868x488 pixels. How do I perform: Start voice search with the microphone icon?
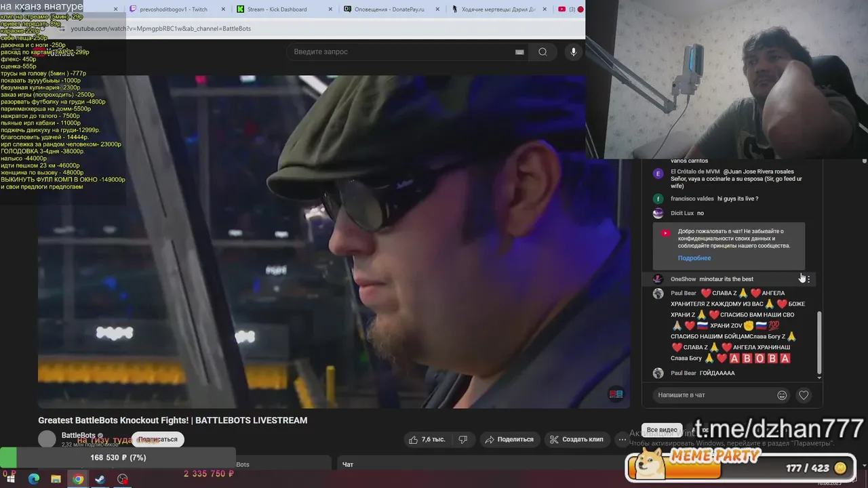[574, 52]
